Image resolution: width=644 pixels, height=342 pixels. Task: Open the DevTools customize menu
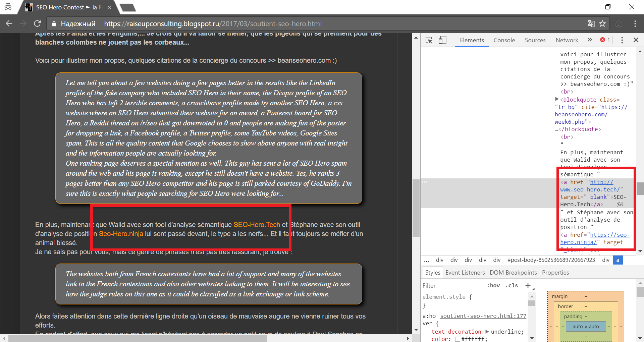point(622,40)
